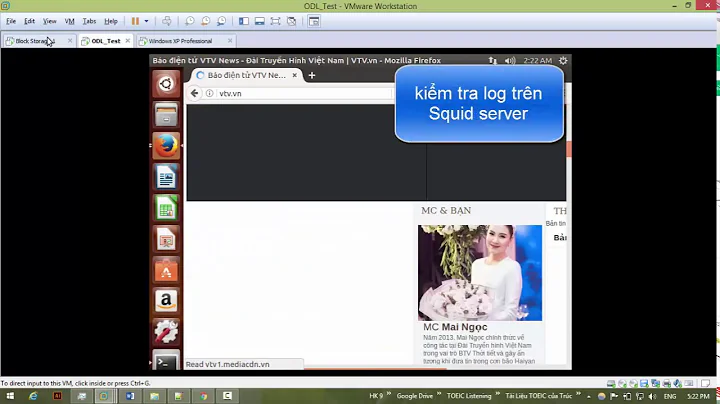Open Ubuntu sound volume indicator
Screen dimensions: 720x404
click(510, 61)
